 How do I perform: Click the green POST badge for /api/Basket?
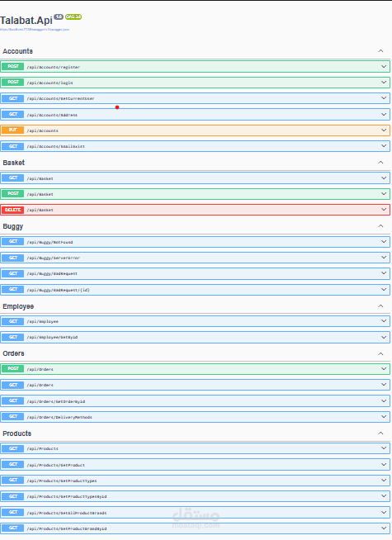(x=12, y=194)
